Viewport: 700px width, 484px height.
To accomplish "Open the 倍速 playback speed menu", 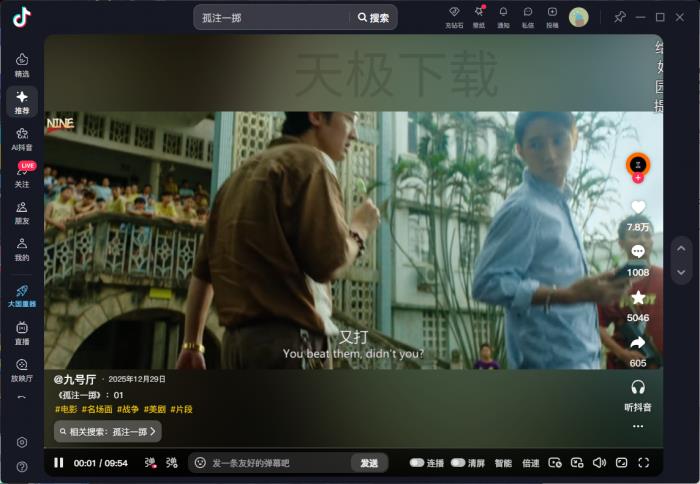I will point(530,463).
